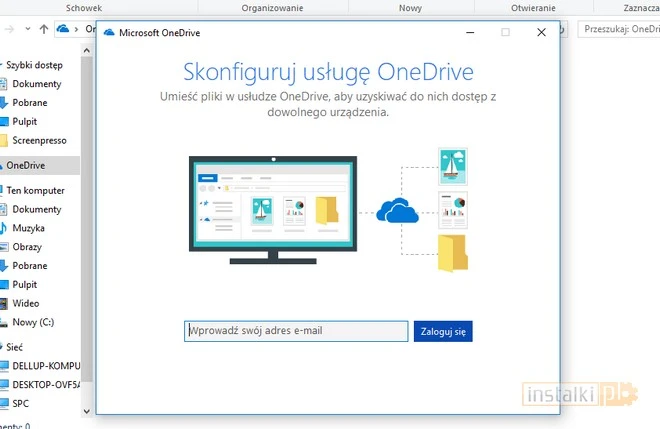Collapse the Ten komputer tree node
This screenshot has height=429, width=660.
[x=2, y=190]
